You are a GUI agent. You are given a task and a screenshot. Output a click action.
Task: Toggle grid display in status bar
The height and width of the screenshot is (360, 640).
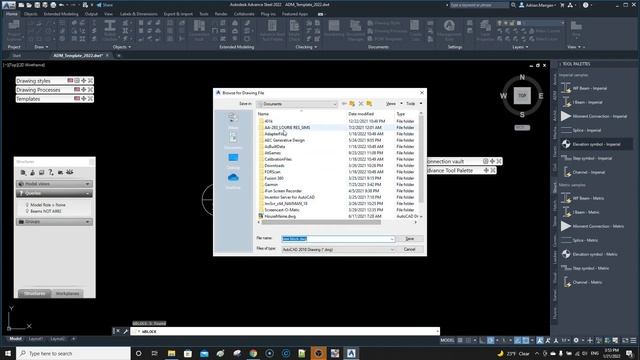[460, 340]
